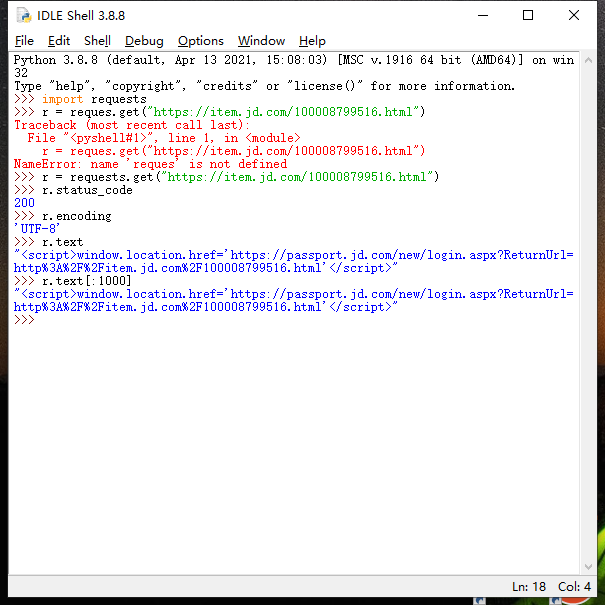Click the scrollbar up arrow
The image size is (605, 605).
point(588,60)
